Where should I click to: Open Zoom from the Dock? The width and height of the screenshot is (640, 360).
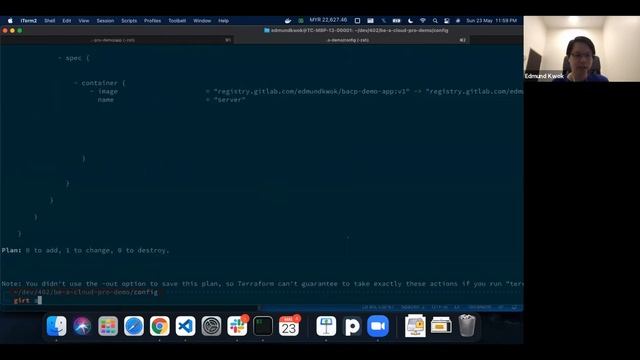(x=378, y=326)
